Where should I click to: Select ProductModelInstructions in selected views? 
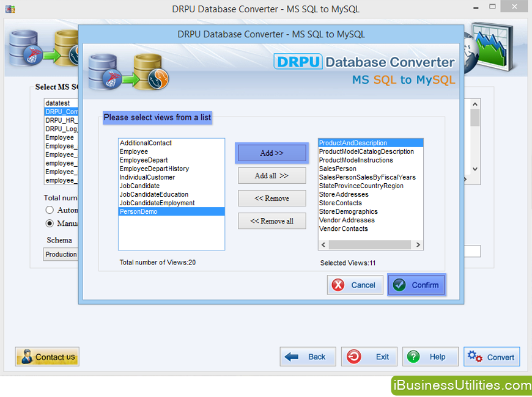[x=371, y=160]
